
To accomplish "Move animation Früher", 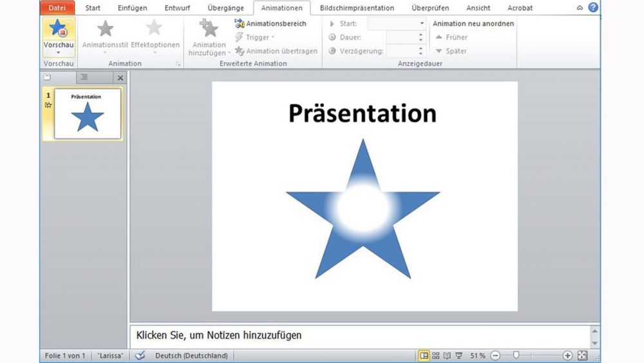I will 451,37.
